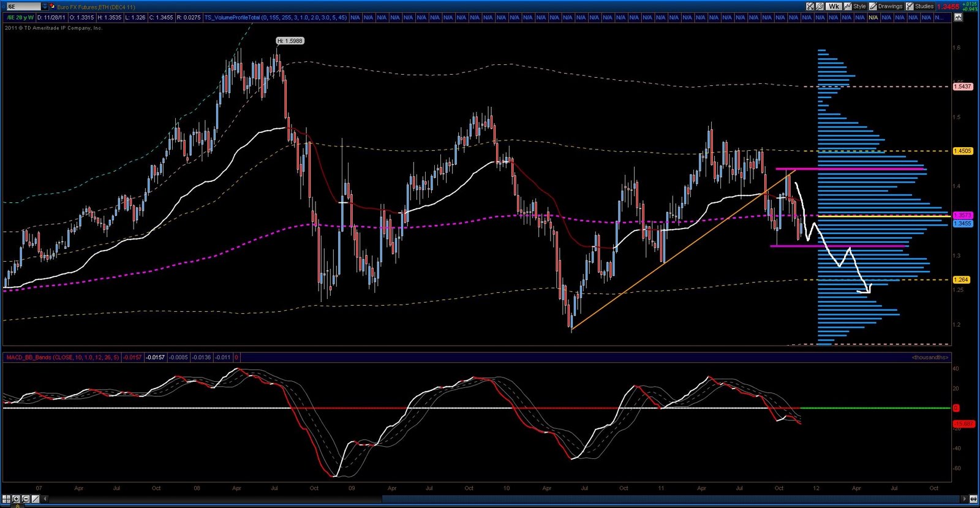Click the -0.011 MACD value
This screenshot has height=508, width=980.
pyautogui.click(x=223, y=357)
